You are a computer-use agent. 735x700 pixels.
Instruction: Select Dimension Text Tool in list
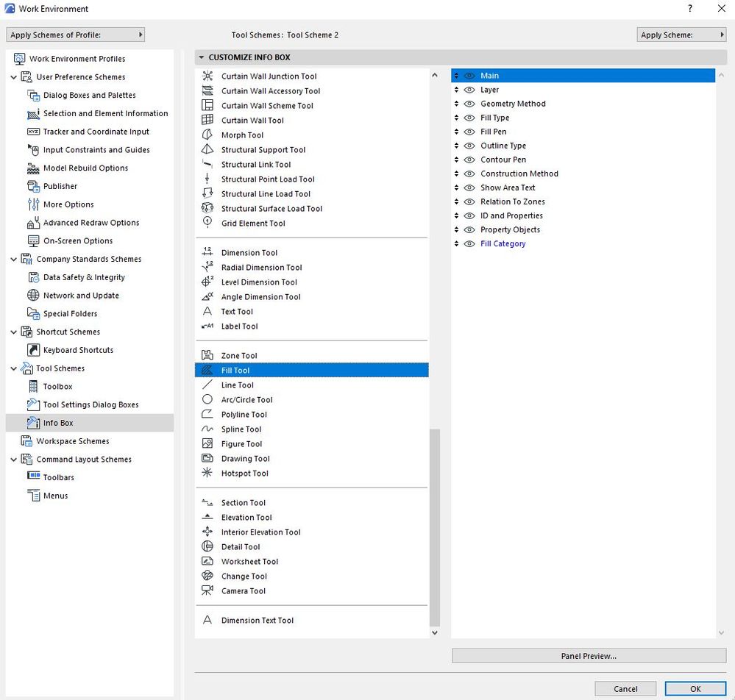pos(312,620)
